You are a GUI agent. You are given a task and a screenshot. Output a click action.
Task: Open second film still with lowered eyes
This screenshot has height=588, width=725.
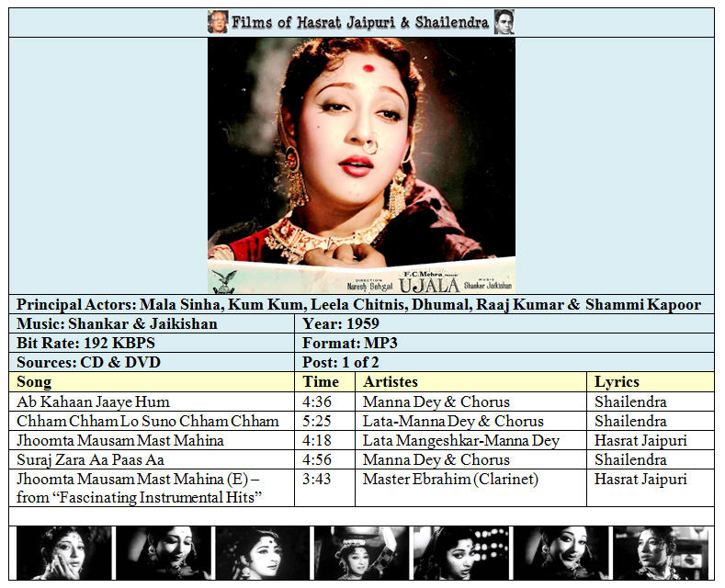pos(164,553)
